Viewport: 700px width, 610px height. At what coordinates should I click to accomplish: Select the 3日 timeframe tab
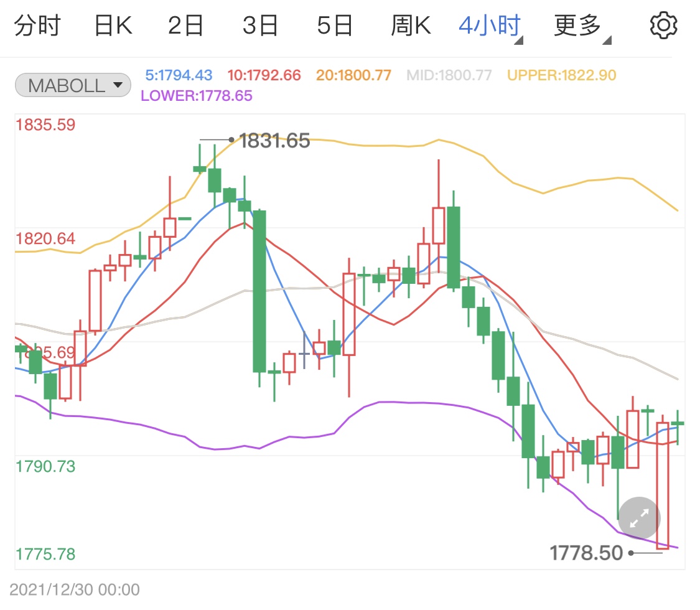point(260,26)
